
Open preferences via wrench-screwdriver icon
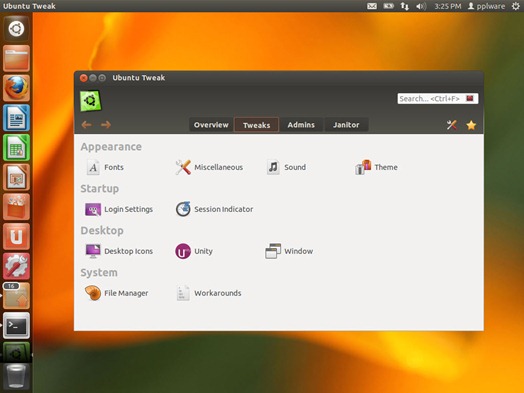click(x=452, y=125)
